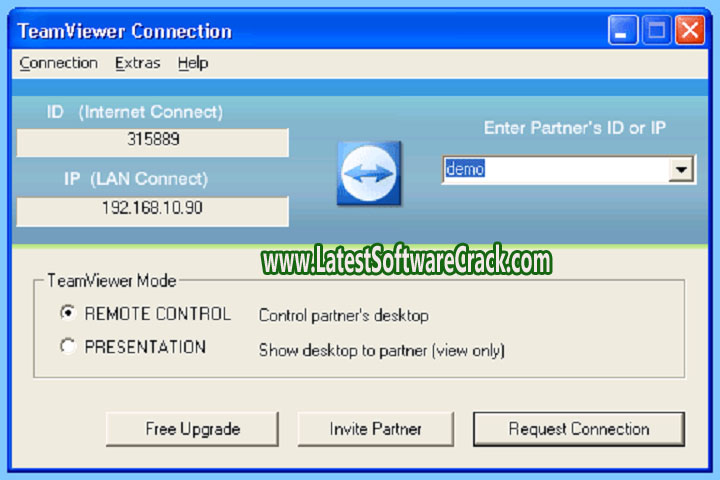Minimize the TeamViewer Connection window
The height and width of the screenshot is (480, 720).
click(623, 31)
